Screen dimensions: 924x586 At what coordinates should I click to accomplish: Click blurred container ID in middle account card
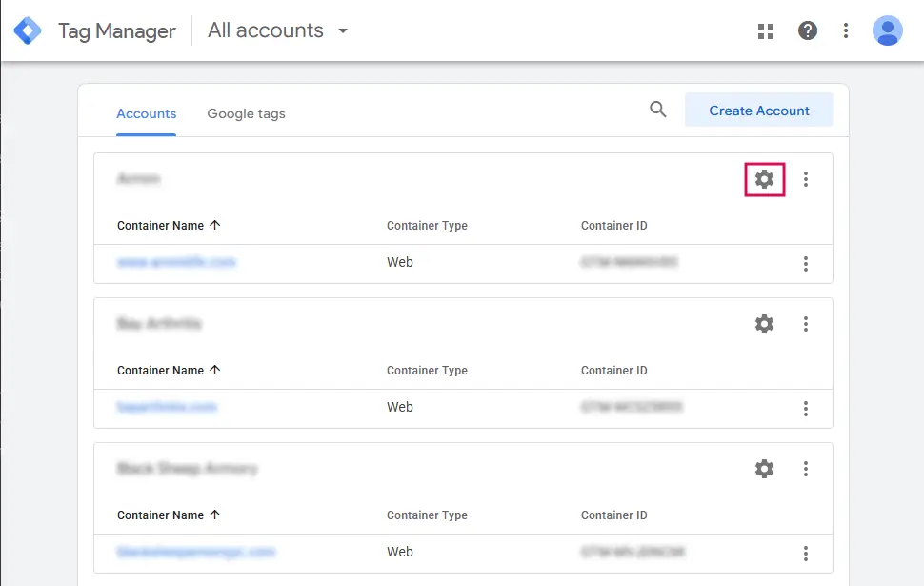632,407
